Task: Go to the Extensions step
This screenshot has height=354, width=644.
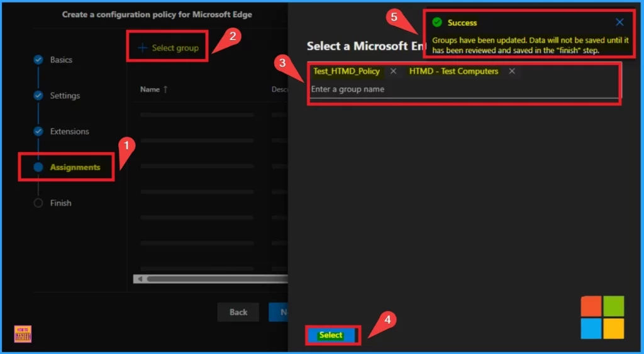Action: click(69, 131)
